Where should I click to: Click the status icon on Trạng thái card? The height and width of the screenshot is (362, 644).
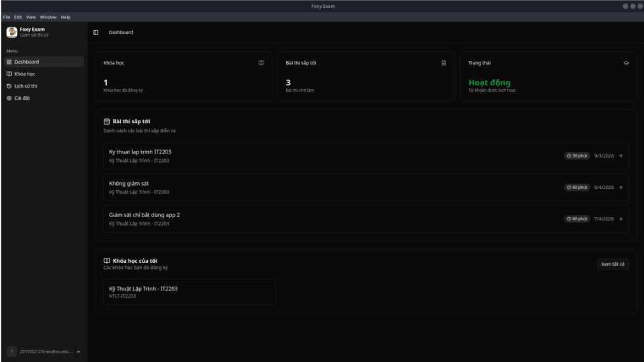[626, 63]
